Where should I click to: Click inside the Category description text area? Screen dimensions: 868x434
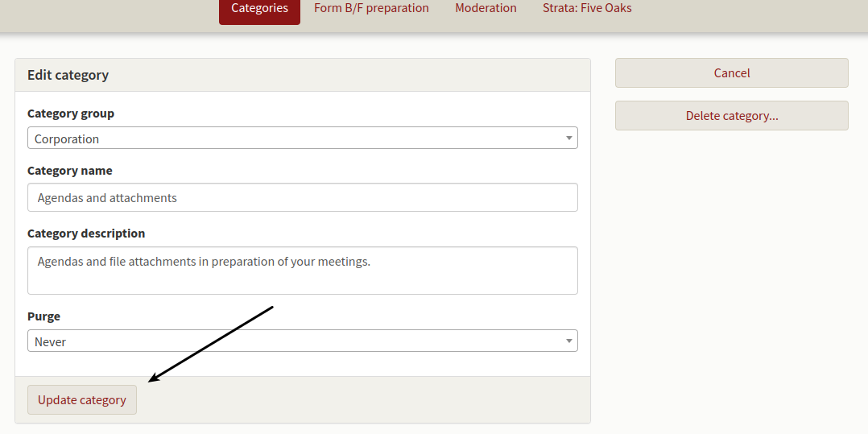[302, 271]
